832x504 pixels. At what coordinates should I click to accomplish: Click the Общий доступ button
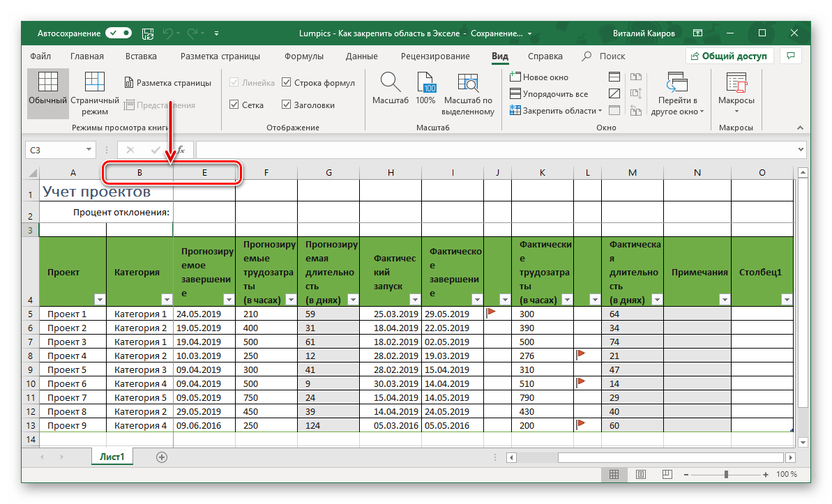click(728, 56)
